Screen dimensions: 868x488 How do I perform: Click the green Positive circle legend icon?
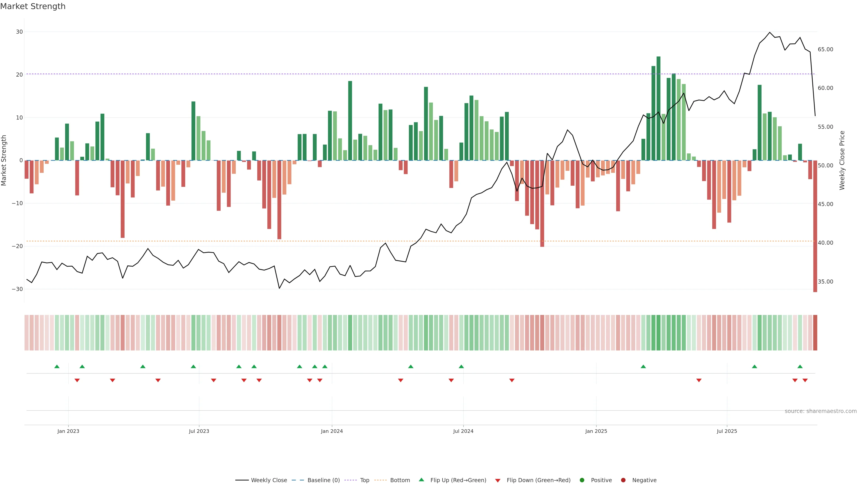click(582, 480)
